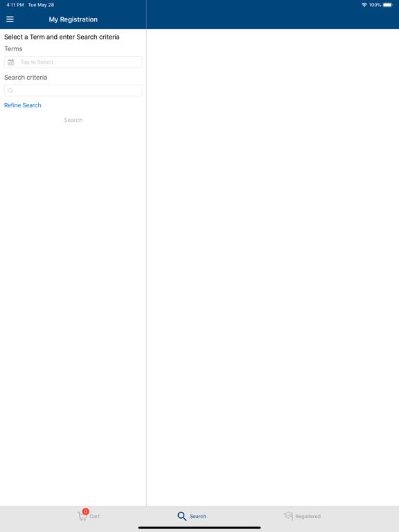Click the magnifier icon in Search criteria

[10, 91]
